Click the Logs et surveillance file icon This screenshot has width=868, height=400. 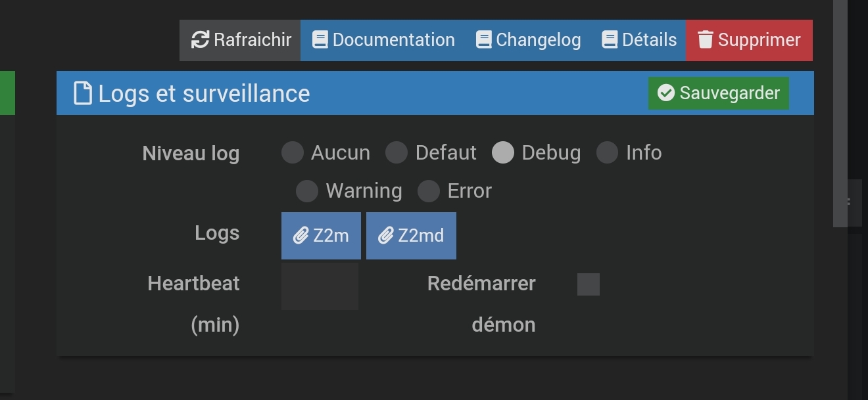[83, 93]
